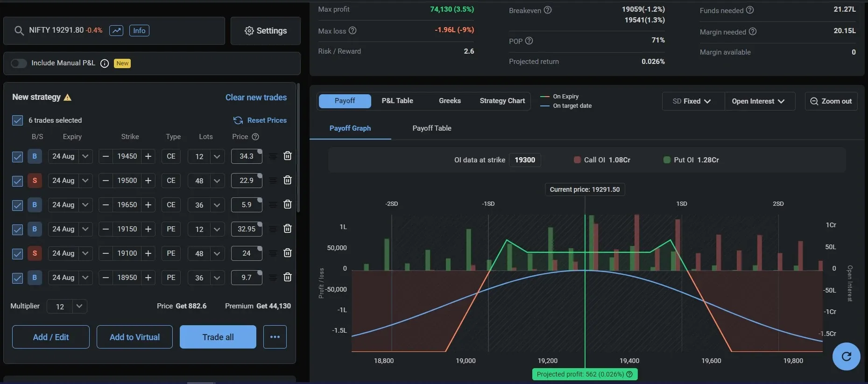868x384 pixels.
Task: Decrease strike of 19500 CE with minus
Action: pyautogui.click(x=106, y=181)
